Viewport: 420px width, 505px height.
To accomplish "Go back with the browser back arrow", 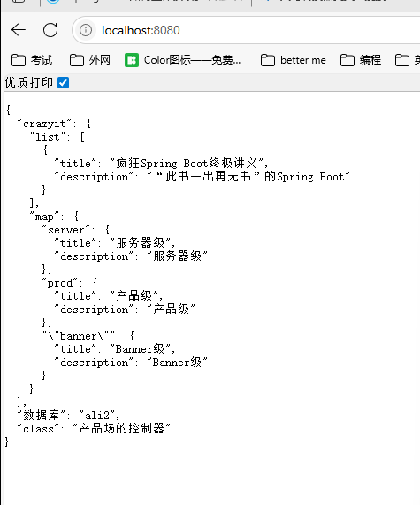I will [19, 30].
